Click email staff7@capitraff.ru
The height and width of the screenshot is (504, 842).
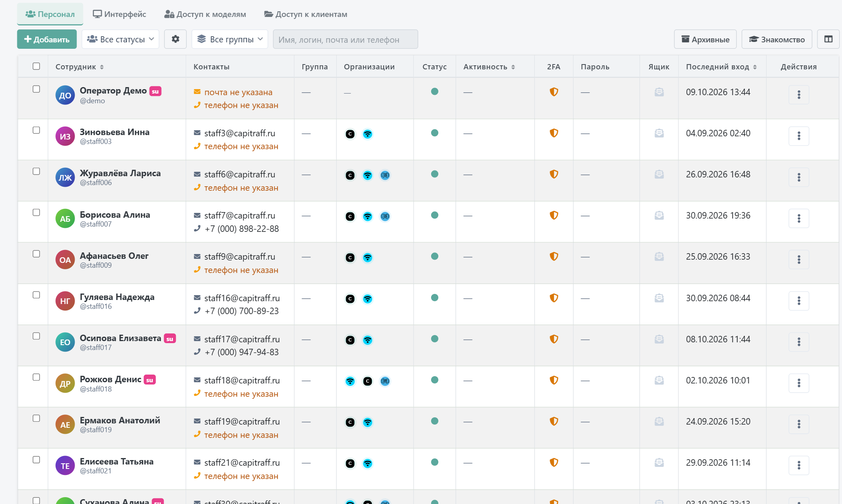240,215
